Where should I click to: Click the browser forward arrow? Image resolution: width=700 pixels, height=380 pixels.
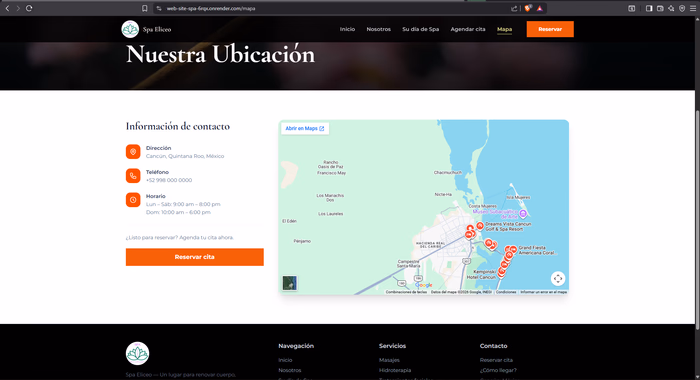tap(18, 8)
